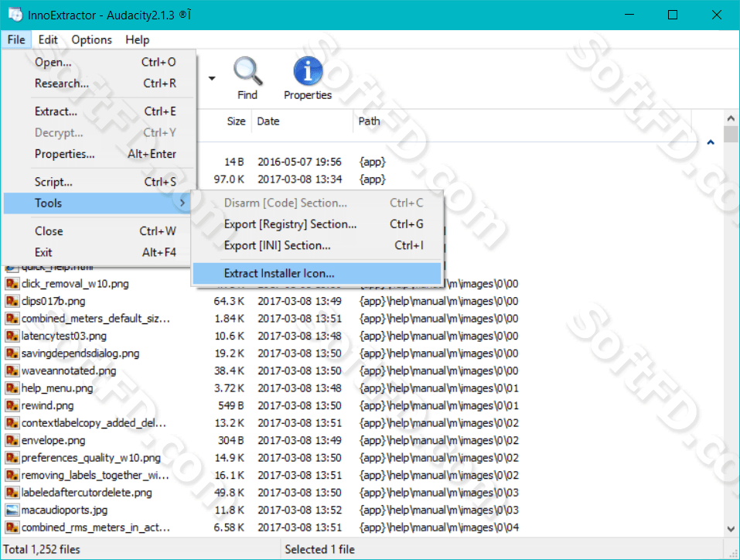740x560 pixels.
Task: Open Properties via the toolbar info icon
Action: click(x=308, y=71)
